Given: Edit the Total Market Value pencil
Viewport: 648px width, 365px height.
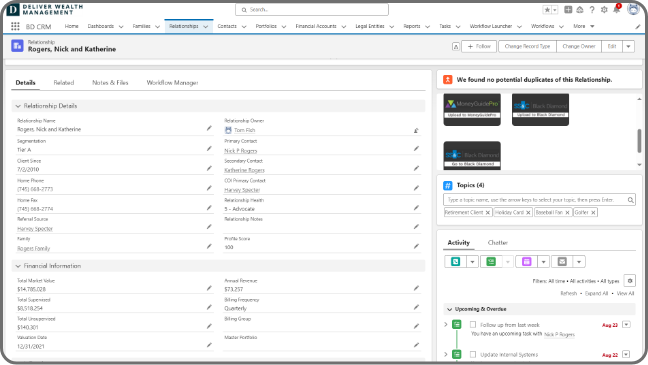Looking at the screenshot, I should 209,288.
